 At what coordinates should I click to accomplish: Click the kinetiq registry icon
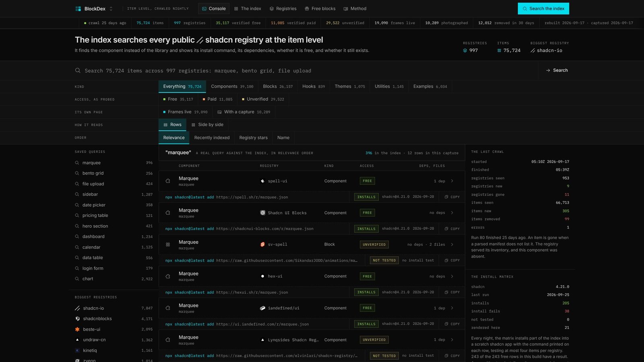pyautogui.click(x=77, y=350)
